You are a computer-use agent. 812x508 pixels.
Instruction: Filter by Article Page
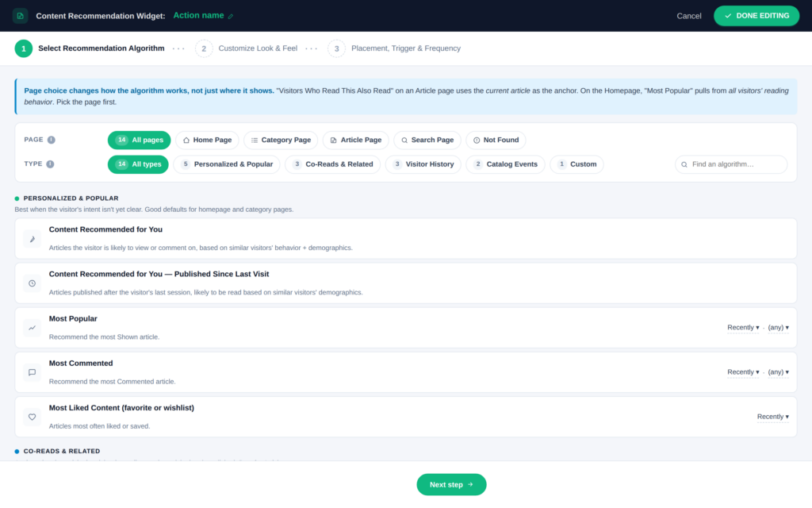tap(356, 140)
